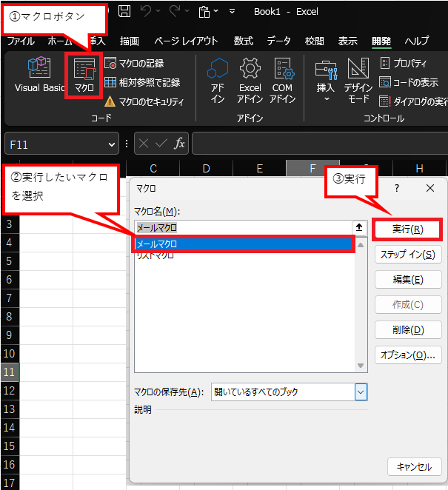Click the macro name input field
This screenshot has height=490, width=448.
pos(244,228)
